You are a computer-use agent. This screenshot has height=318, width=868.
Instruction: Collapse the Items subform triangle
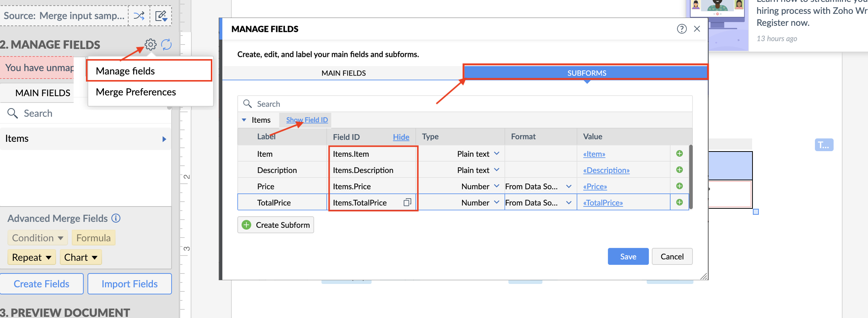coord(244,120)
